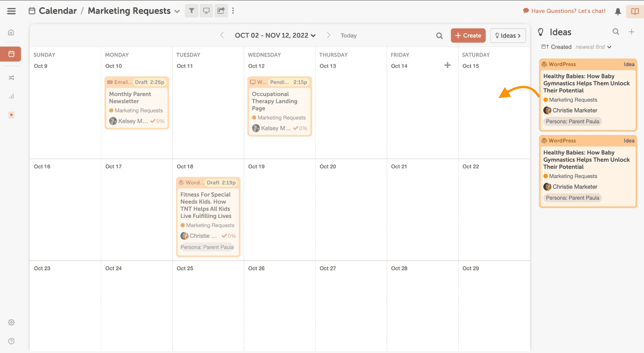Select Calendar icon in left sidebar
The height and width of the screenshot is (353, 644).
point(11,54)
